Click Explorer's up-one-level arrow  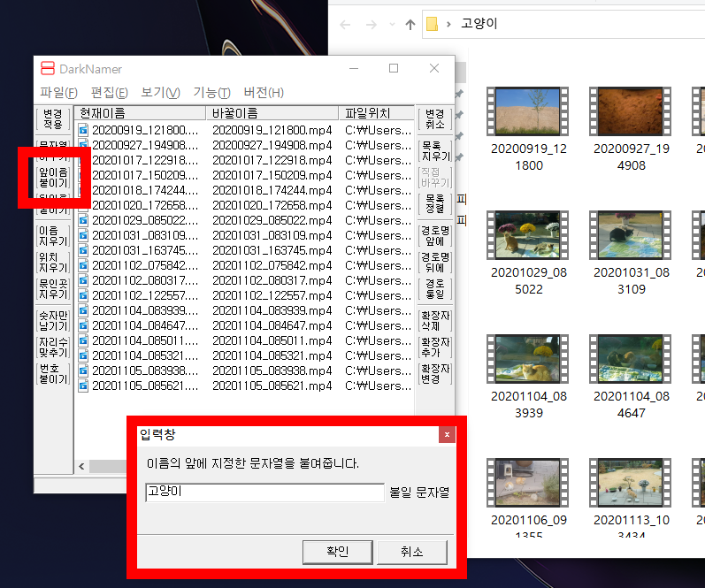point(410,24)
